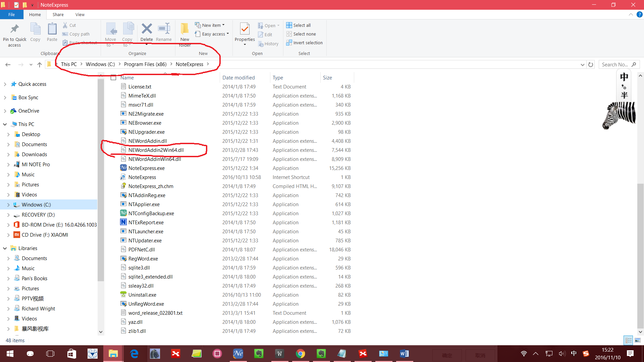The width and height of the screenshot is (644, 362).
Task: Refresh the folder view
Action: point(591,64)
